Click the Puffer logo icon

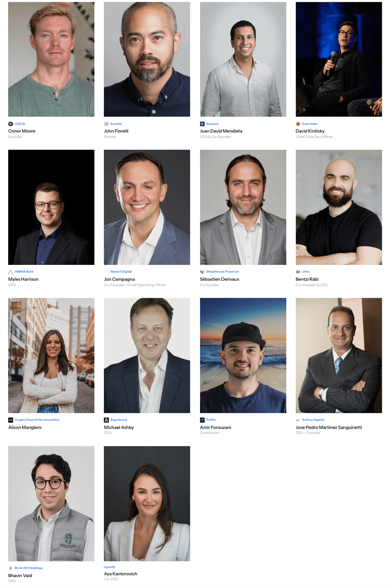[202, 420]
